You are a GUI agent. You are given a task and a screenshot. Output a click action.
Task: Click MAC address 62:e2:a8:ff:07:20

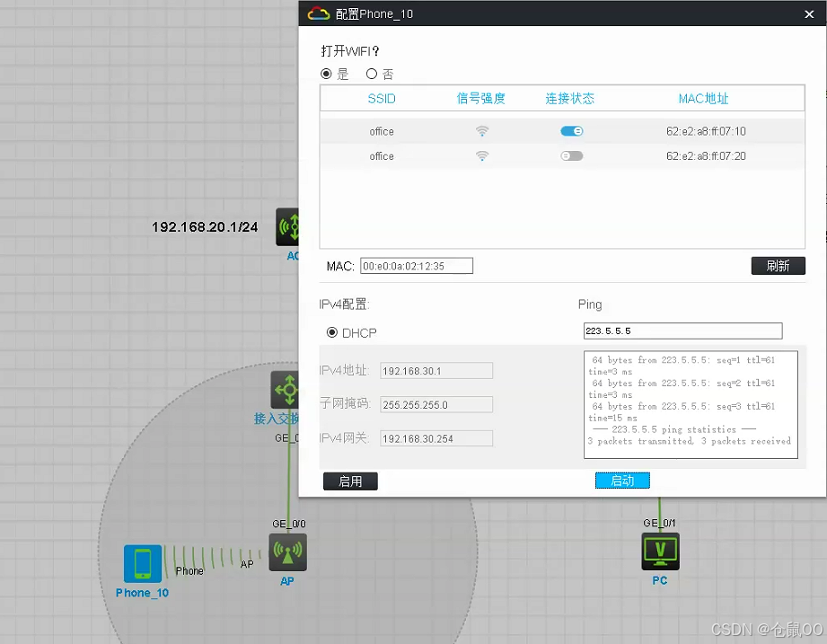(x=706, y=156)
